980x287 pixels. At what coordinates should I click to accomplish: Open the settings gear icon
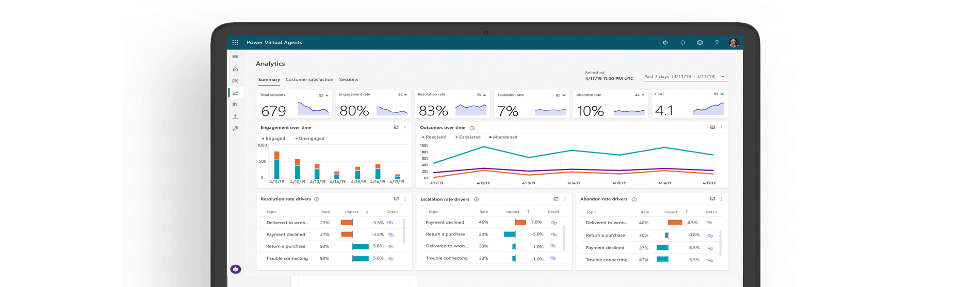pyautogui.click(x=700, y=43)
